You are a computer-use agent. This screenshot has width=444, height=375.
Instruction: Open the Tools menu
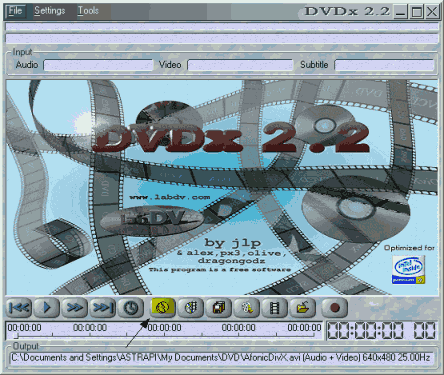[88, 11]
